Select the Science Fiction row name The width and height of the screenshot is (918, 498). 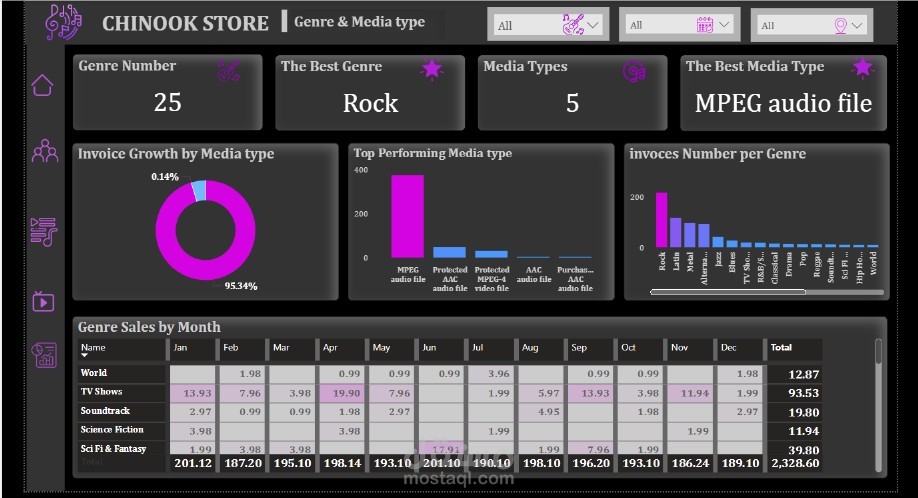pyautogui.click(x=112, y=430)
